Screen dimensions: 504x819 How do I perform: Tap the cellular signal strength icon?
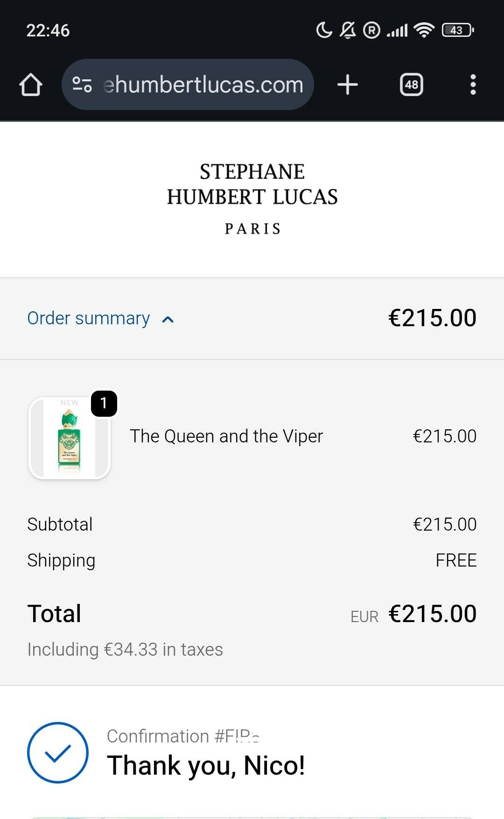397,30
